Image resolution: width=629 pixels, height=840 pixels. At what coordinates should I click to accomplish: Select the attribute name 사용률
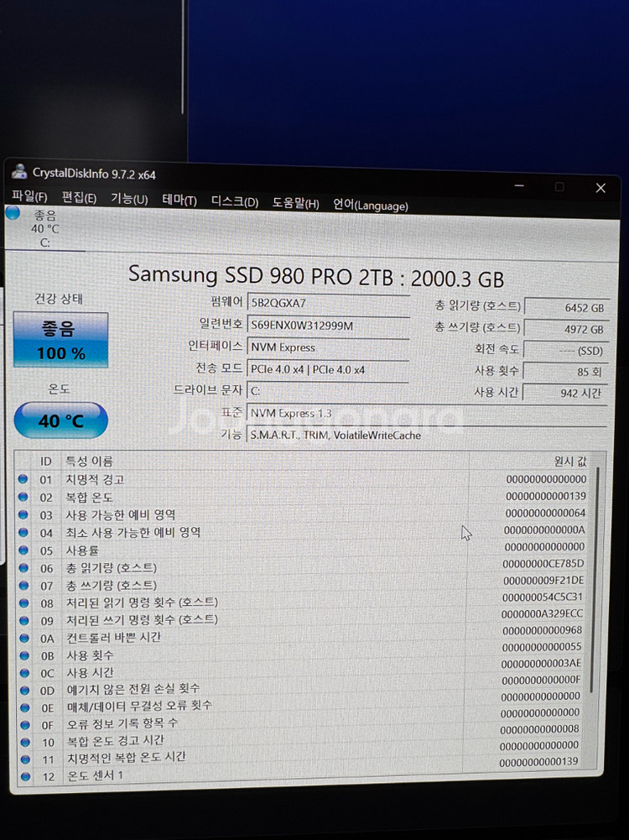click(x=82, y=550)
